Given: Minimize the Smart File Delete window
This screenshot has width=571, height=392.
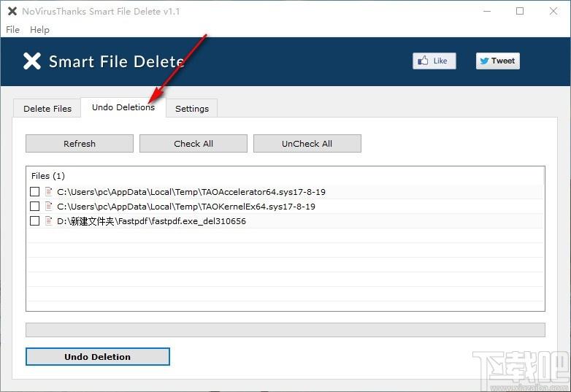Looking at the screenshot, I should [487, 11].
